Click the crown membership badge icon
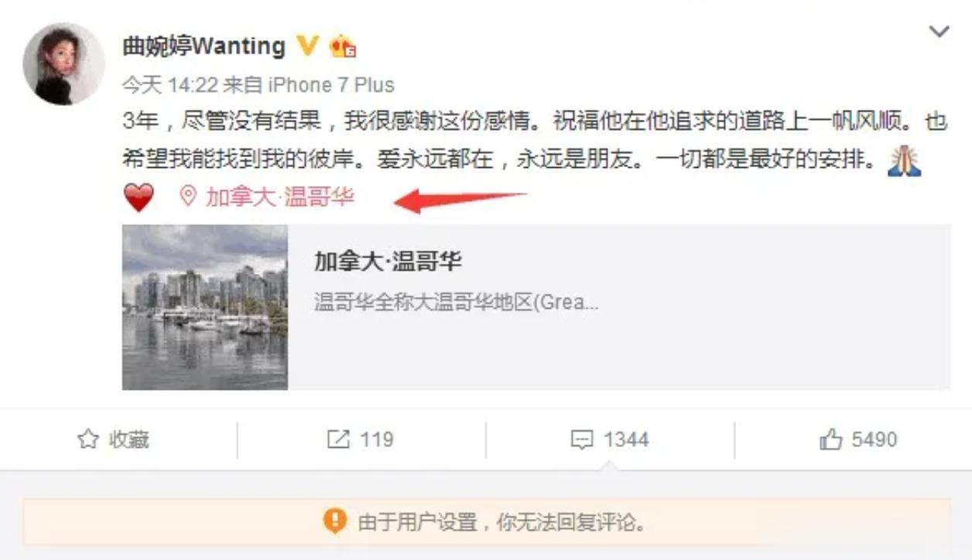This screenshot has height=560, width=972. point(342,46)
